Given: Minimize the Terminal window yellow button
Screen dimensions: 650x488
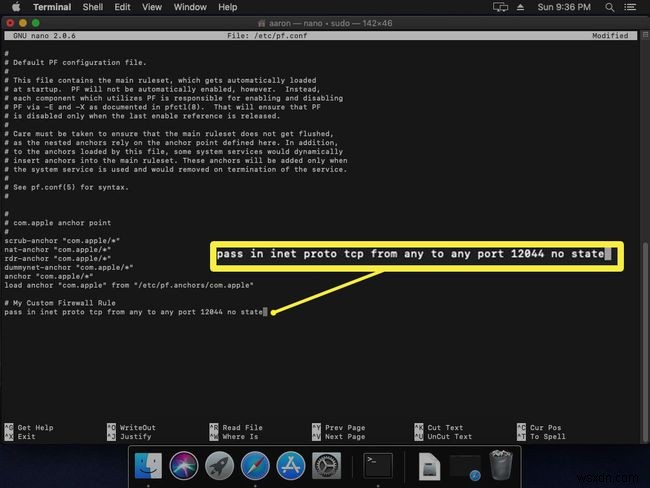Looking at the screenshot, I should [23, 23].
